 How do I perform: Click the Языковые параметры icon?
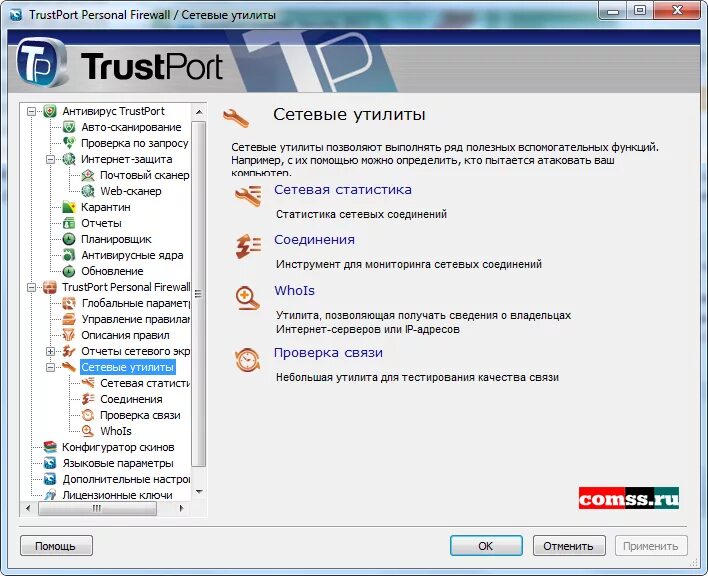click(50, 463)
